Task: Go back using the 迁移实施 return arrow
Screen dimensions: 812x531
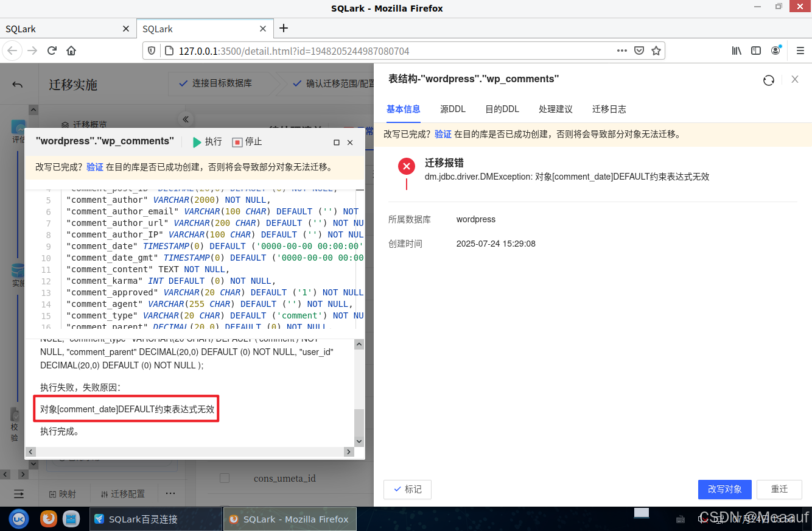Action: point(18,84)
